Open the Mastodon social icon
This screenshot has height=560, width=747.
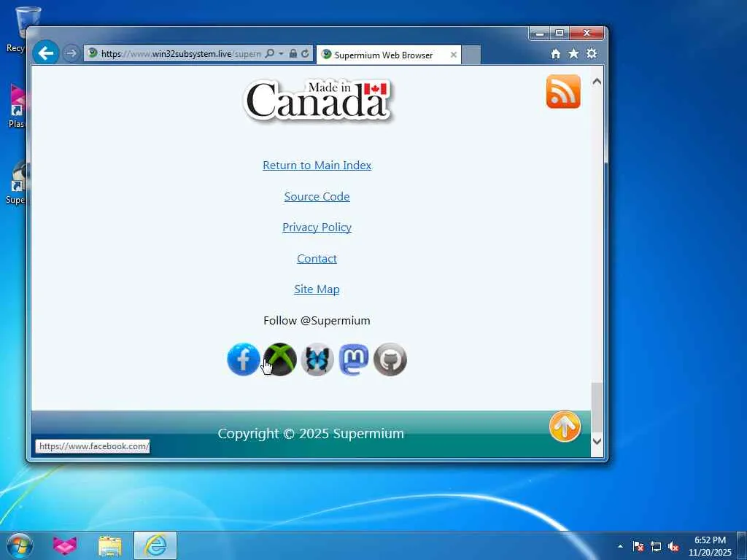pos(354,359)
